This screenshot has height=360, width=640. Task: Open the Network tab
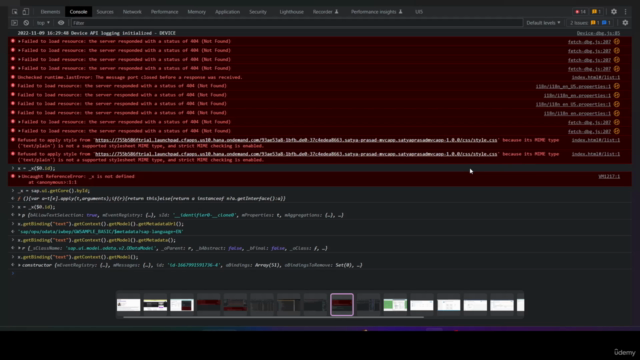tap(132, 12)
